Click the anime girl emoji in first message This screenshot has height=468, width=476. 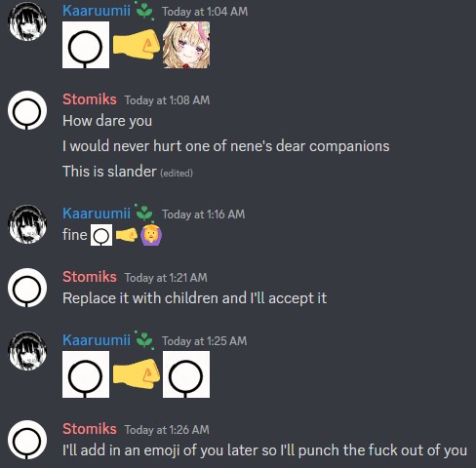pos(186,45)
